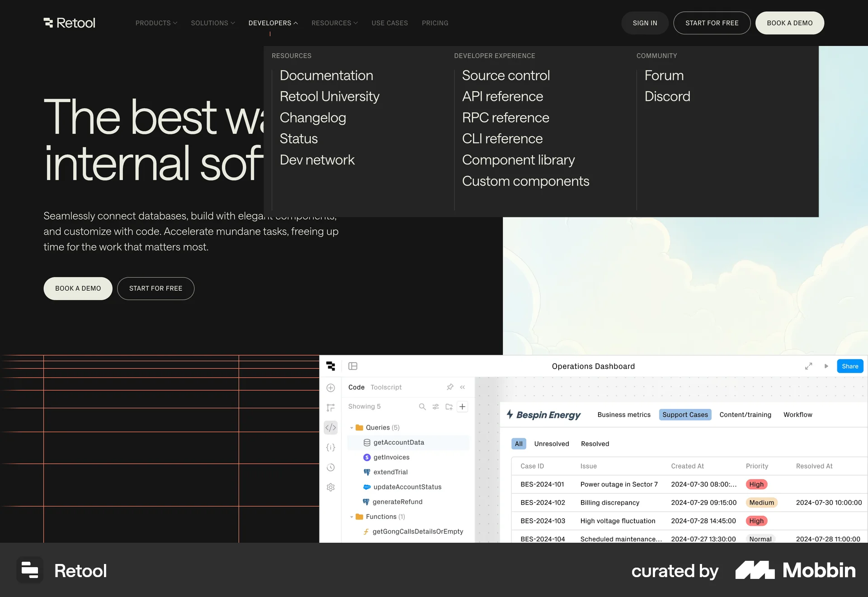The height and width of the screenshot is (597, 868).
Task: Pin the Code panel open
Action: tap(450, 387)
